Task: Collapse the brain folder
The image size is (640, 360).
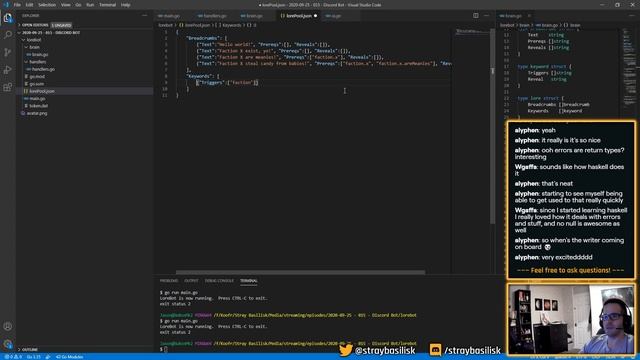Action: coord(84,47)
